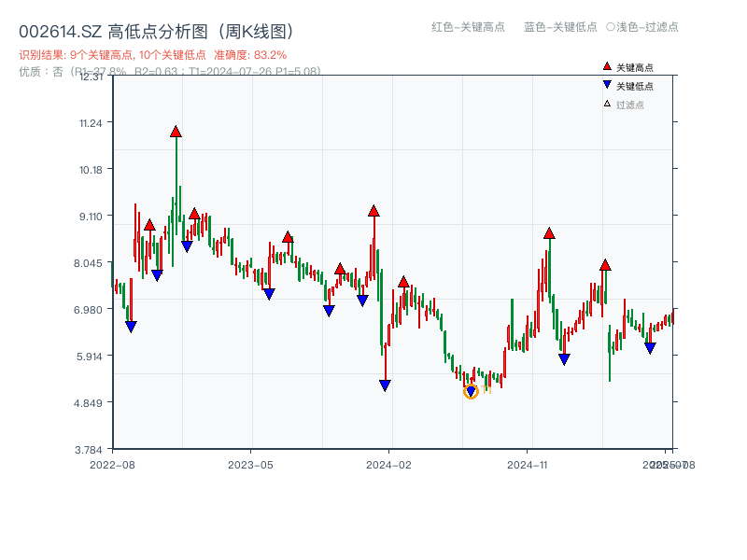Viewport: 747px width, 560px height.
Task: Click the first red high marker near 2022-08
Action: [x=149, y=226]
